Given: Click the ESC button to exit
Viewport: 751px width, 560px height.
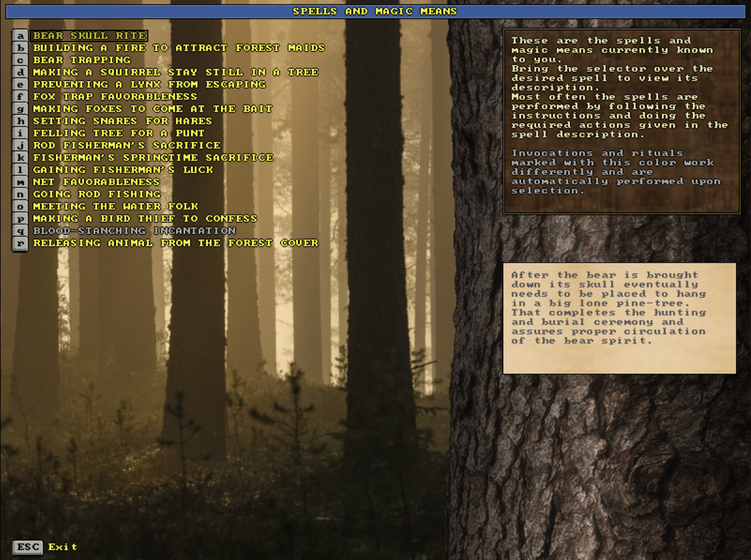Looking at the screenshot, I should (28, 547).
